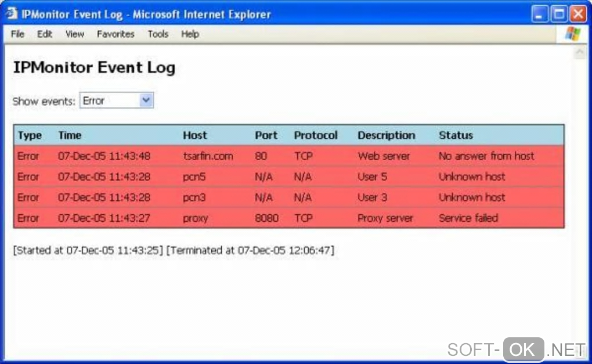This screenshot has height=364, width=592.
Task: Click the Show events Error combo box
Action: [110, 101]
